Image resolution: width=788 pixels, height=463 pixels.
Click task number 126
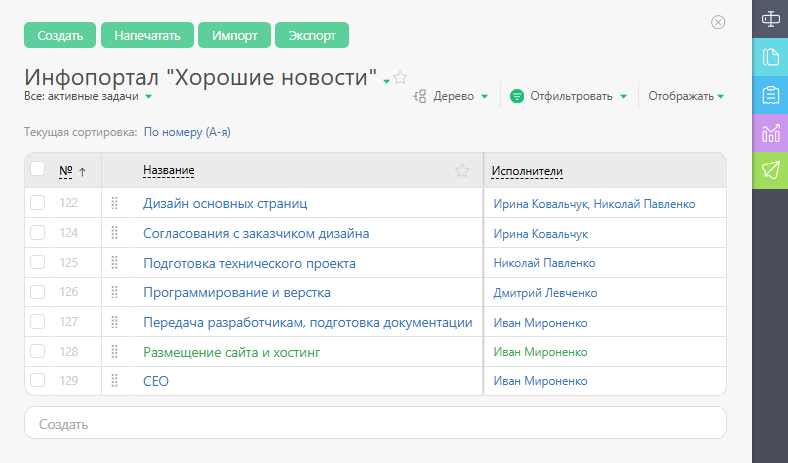coord(68,292)
